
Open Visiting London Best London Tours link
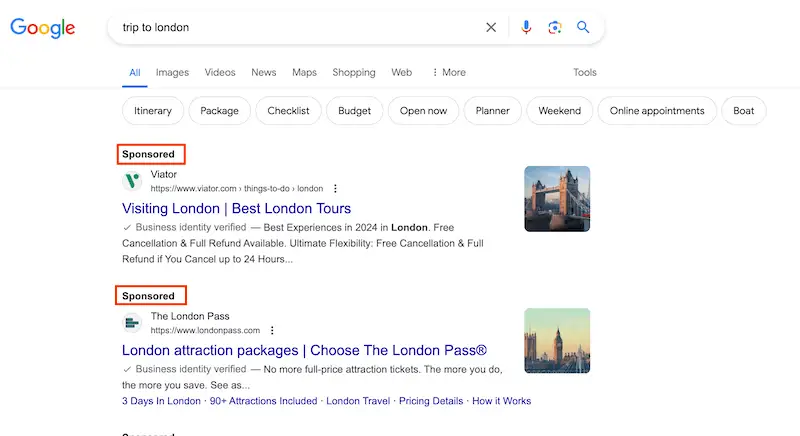236,209
